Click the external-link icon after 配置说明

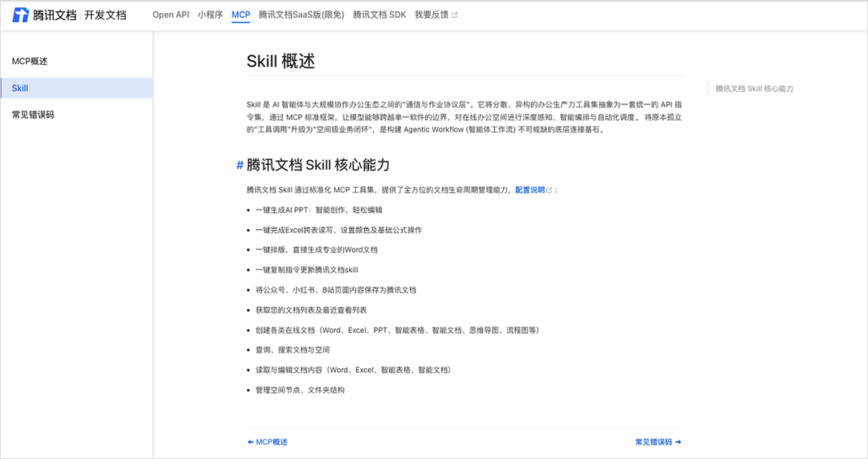[x=549, y=190]
